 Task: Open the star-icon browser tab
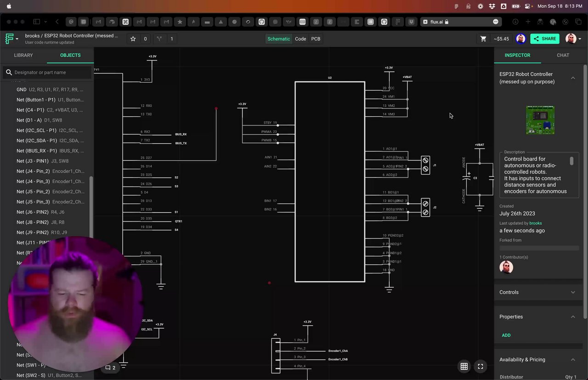pos(180,22)
